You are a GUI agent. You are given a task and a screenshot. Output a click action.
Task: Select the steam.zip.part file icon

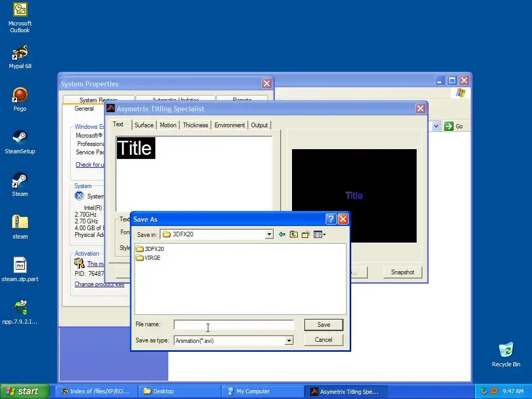(20, 270)
